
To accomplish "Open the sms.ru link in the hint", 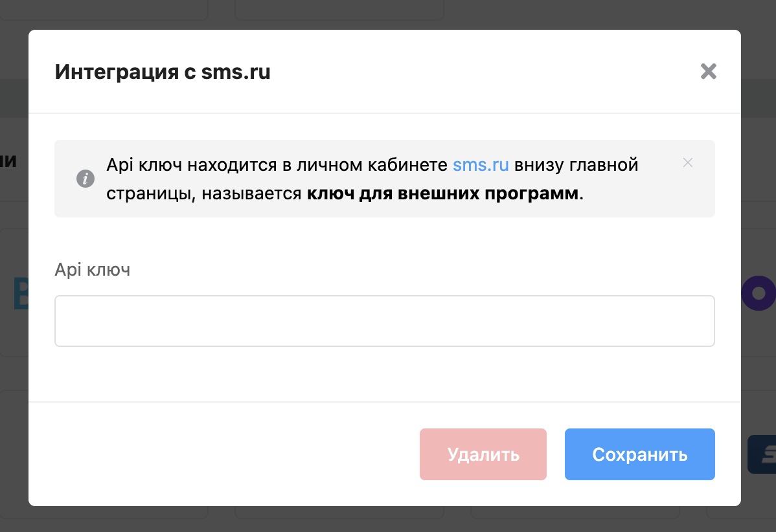I will (481, 164).
